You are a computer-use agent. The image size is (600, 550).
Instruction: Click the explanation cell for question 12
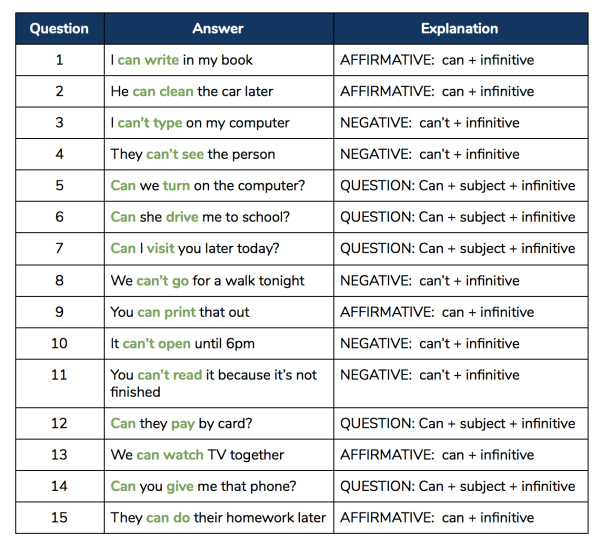[461, 423]
